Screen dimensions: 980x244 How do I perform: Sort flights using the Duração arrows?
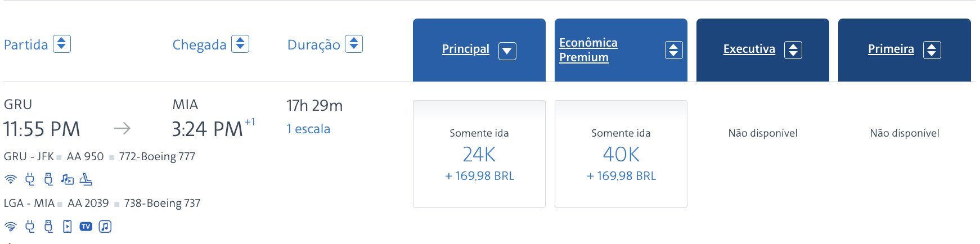(354, 44)
